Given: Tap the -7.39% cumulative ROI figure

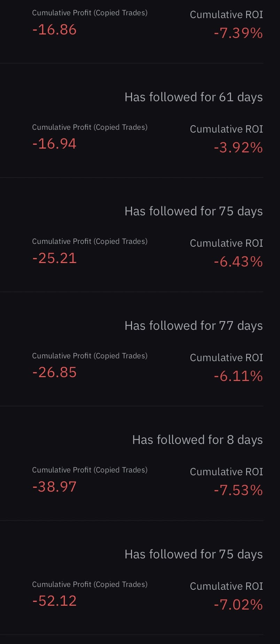Looking at the screenshot, I should pyautogui.click(x=238, y=33).
